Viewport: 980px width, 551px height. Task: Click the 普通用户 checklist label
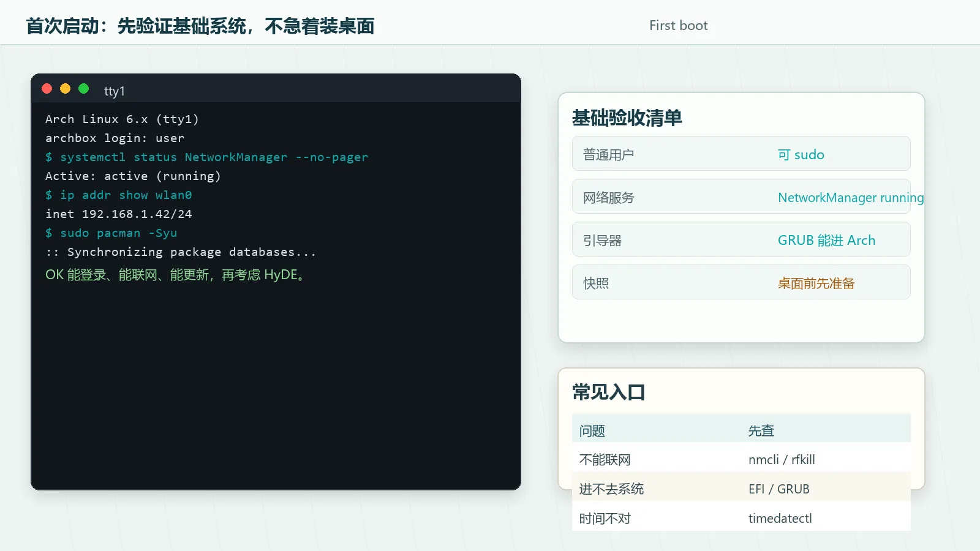(x=608, y=154)
